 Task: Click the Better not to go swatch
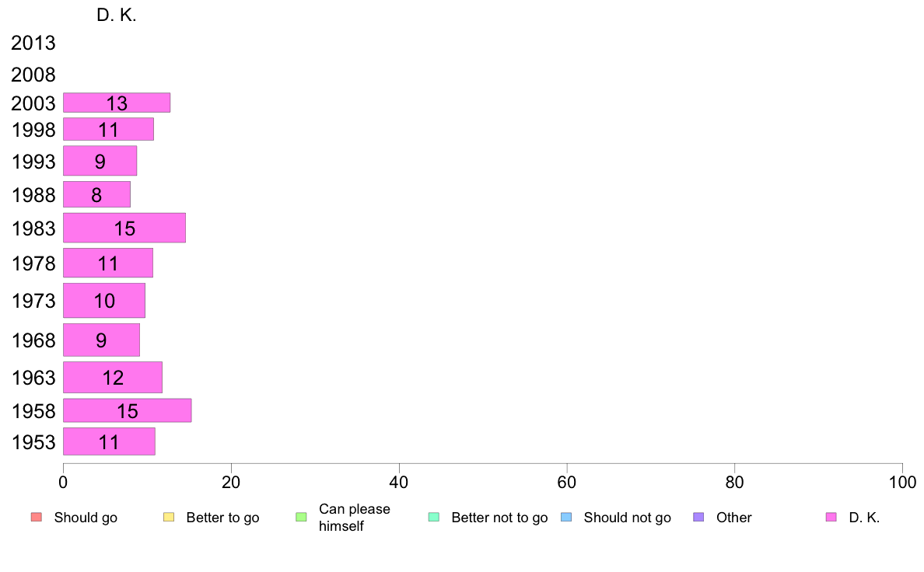(x=434, y=518)
